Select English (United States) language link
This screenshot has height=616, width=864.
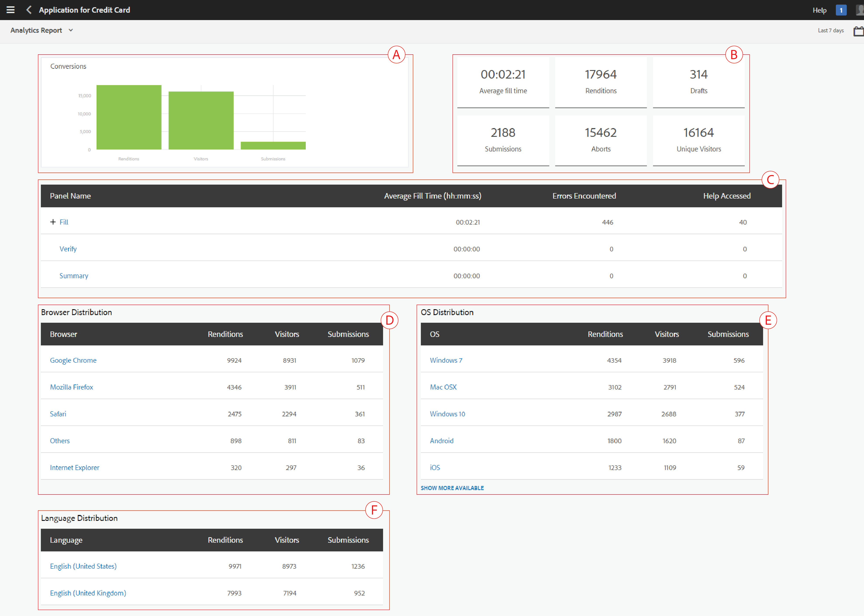83,566
